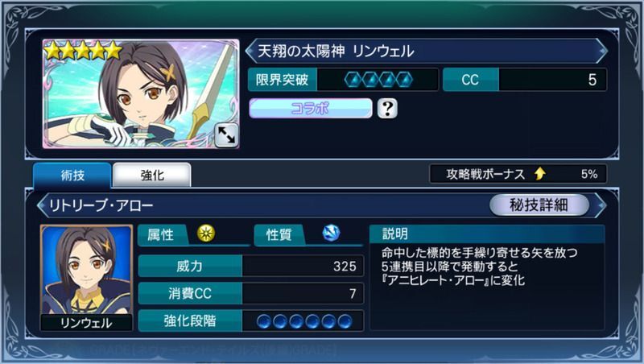The image size is (644, 364).
Task: Switch to next character using title right arrow
Action: pyautogui.click(x=602, y=51)
